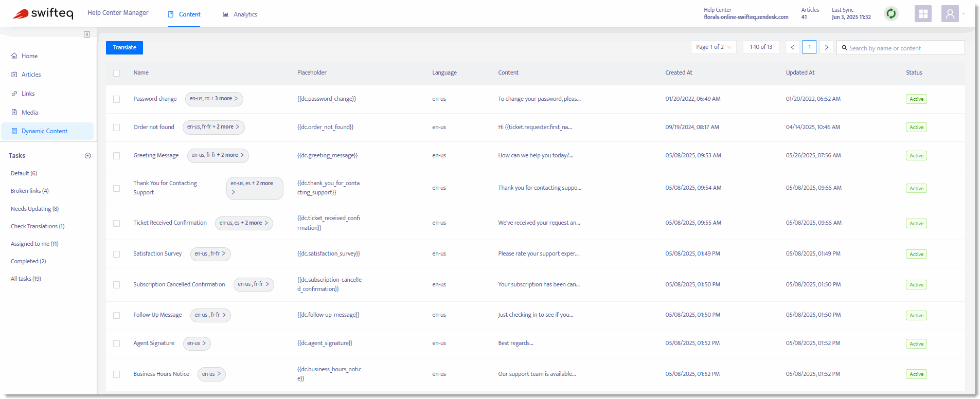
Task: Open the Page 1 of 2 dropdown
Action: point(714,47)
